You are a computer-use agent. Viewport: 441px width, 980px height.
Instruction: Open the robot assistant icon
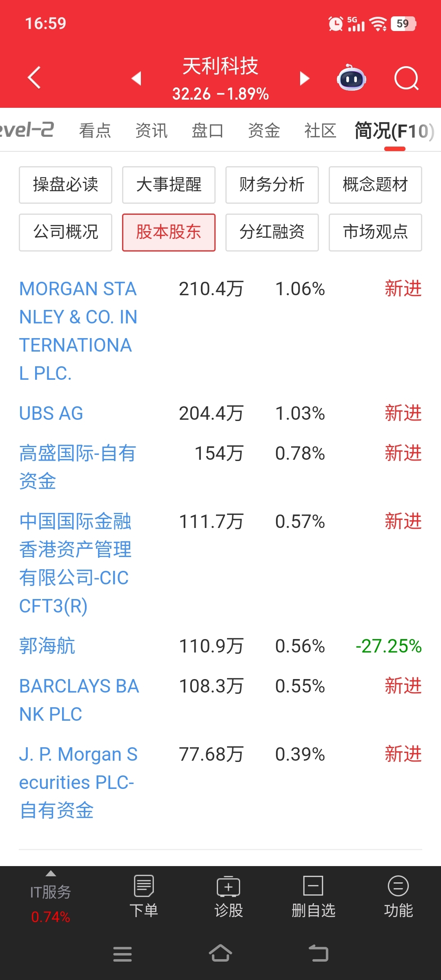pyautogui.click(x=351, y=78)
